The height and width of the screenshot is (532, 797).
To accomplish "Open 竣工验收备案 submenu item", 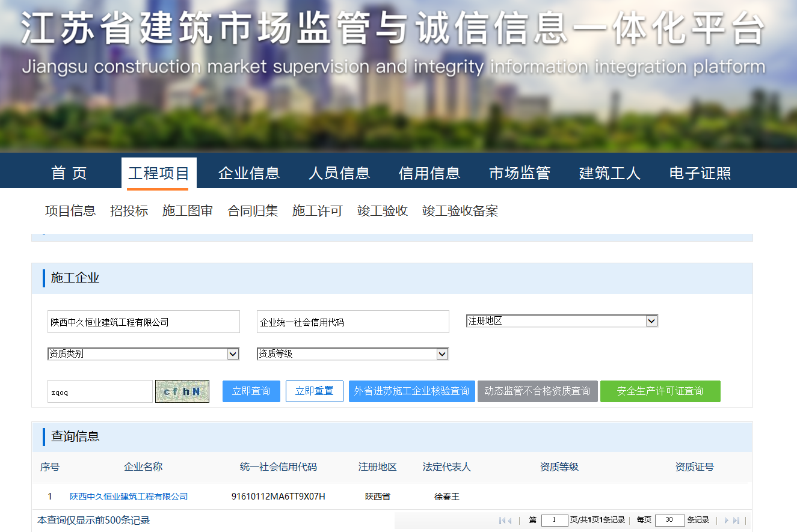I will tap(460, 211).
